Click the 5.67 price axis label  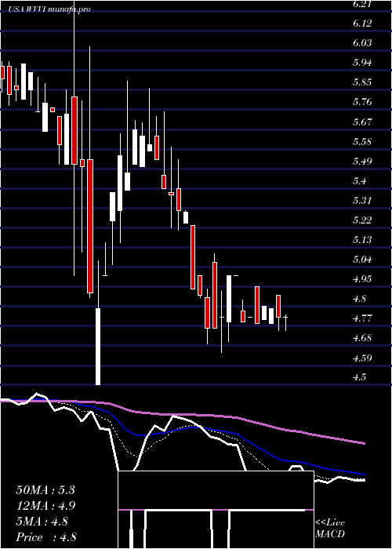pyautogui.click(x=362, y=122)
